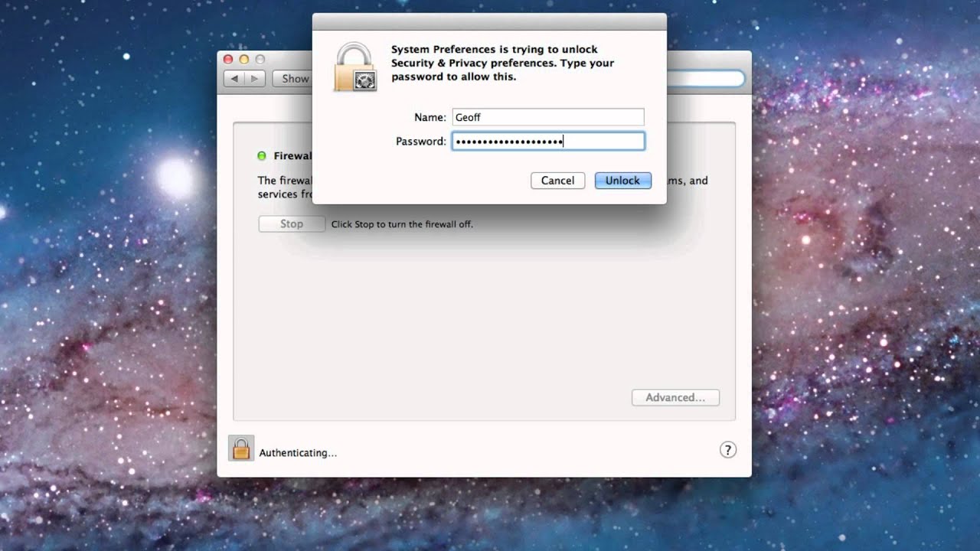Click the "Authenticating…" status text
Image resolution: width=980 pixels, height=551 pixels.
click(x=298, y=453)
